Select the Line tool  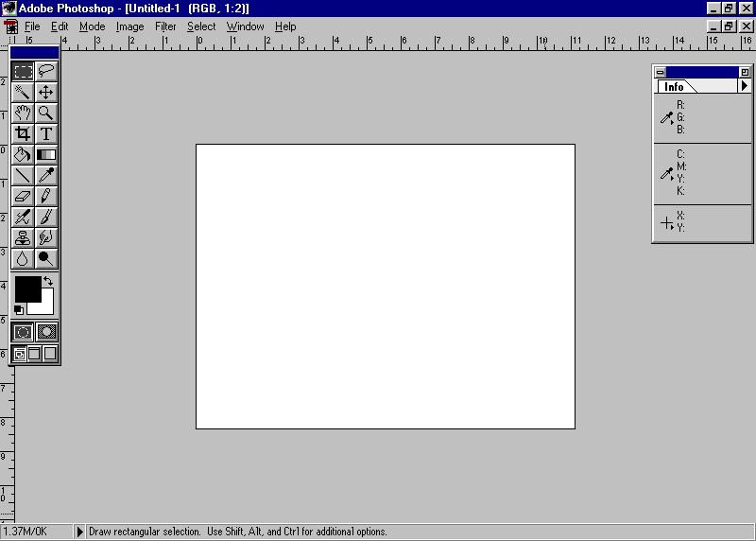tap(23, 175)
